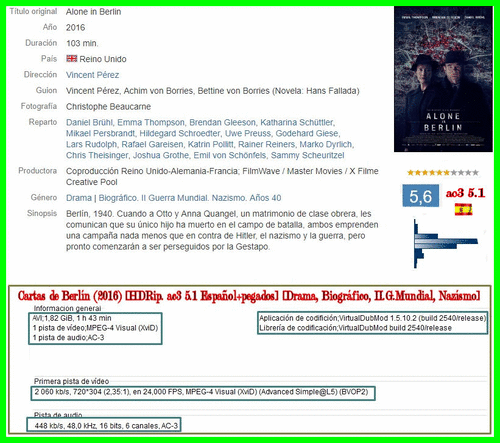Viewport: 500px width, 443px height.
Task: Open the Alone in Berlin movie poster
Action: 443,79
